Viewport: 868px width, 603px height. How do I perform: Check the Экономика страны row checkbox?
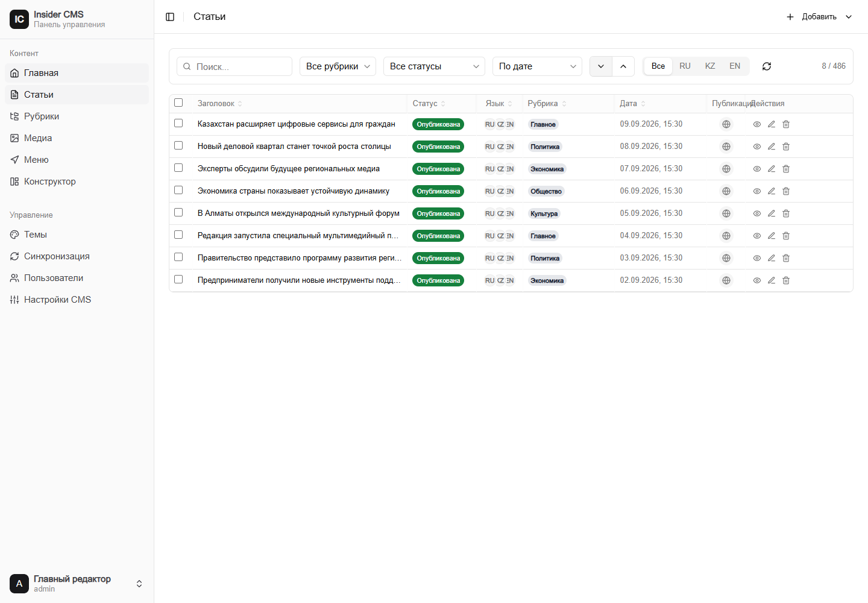coord(178,190)
